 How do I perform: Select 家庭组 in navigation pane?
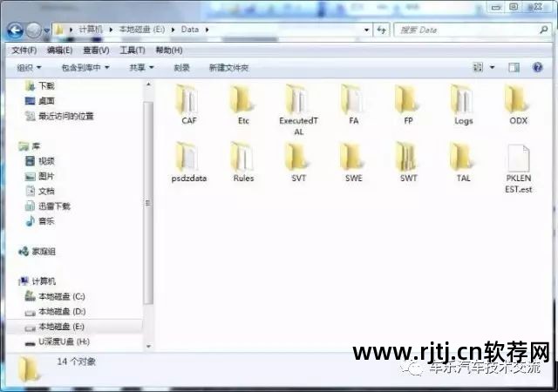37,252
